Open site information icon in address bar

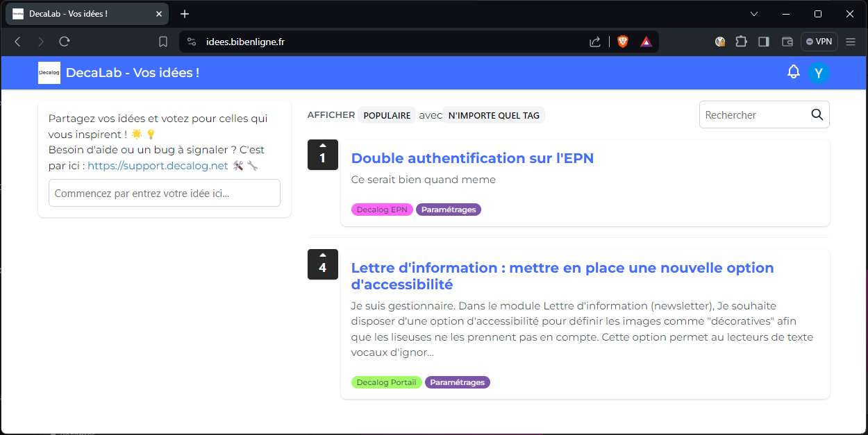(x=192, y=42)
